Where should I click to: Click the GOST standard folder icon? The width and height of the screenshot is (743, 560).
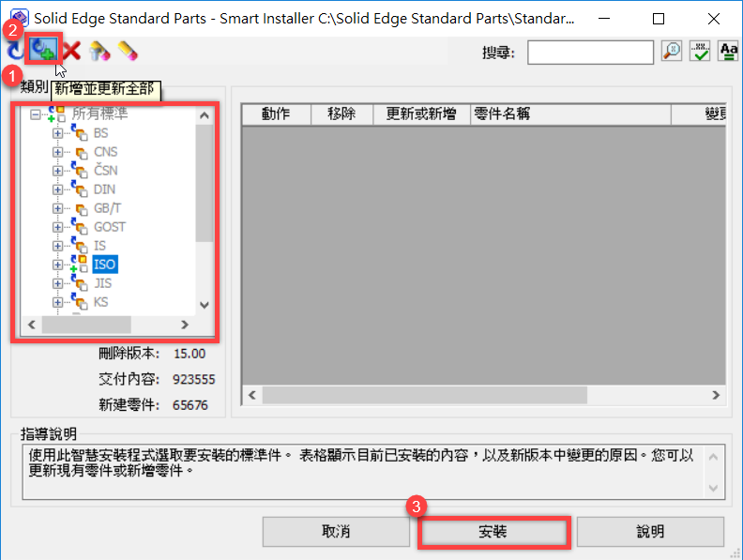[79, 226]
